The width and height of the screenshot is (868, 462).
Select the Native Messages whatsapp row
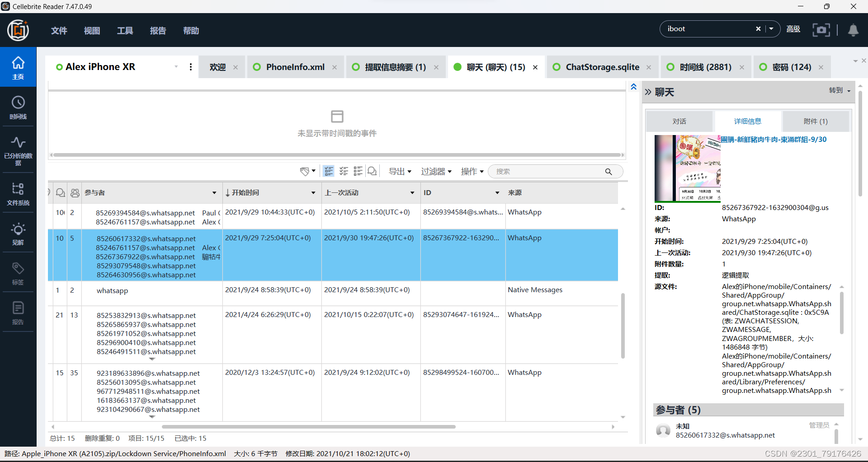(x=333, y=294)
